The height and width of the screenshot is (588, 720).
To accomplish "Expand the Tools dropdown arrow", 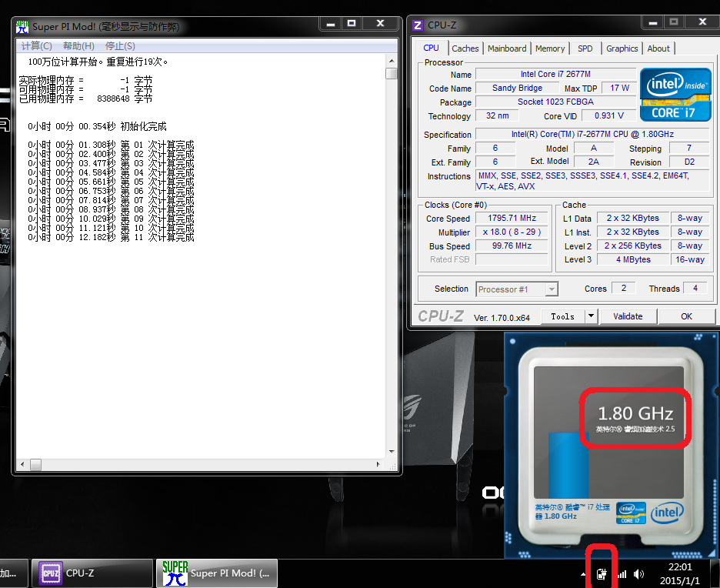I will pos(591,316).
